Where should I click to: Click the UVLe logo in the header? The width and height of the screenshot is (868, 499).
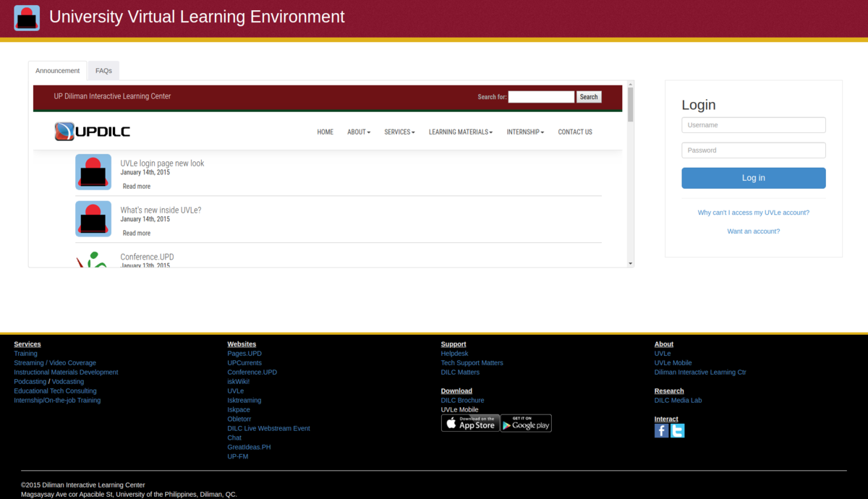[x=27, y=18]
